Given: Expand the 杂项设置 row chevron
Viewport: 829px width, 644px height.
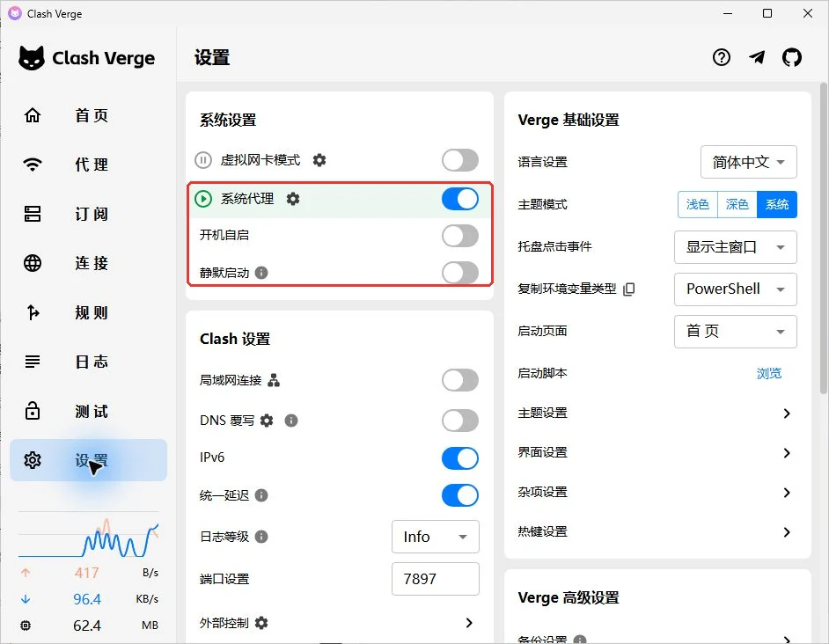Looking at the screenshot, I should [x=787, y=493].
